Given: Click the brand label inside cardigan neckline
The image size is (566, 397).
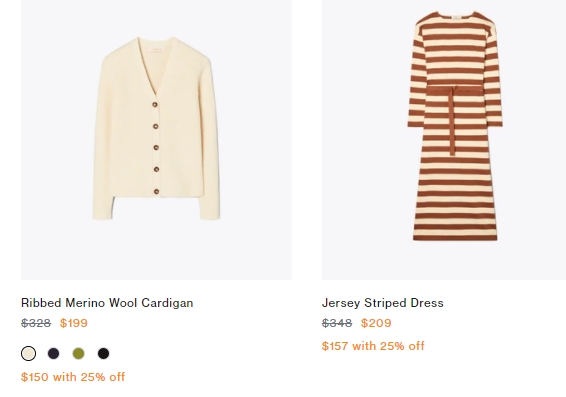Looking at the screenshot, I should click(156, 48).
